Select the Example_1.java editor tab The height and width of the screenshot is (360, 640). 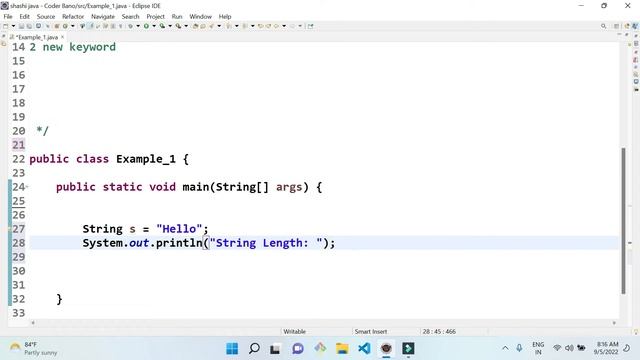[37, 37]
